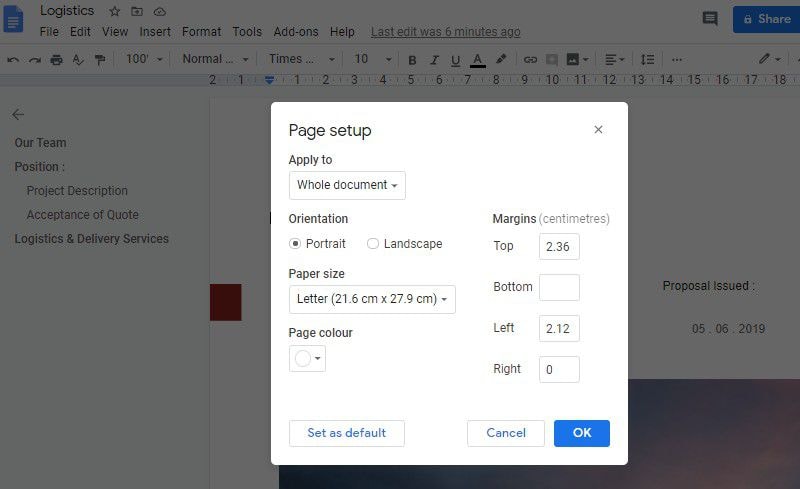
Task: Open the View menu
Action: click(x=115, y=32)
